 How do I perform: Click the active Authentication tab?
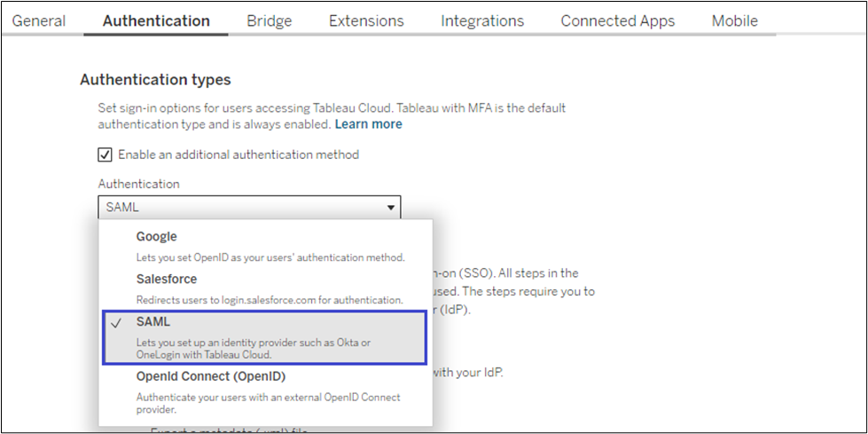click(156, 20)
